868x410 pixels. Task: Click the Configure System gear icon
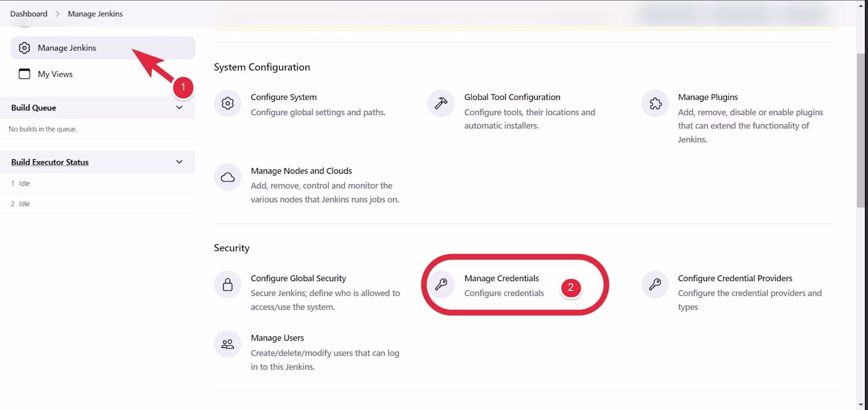(227, 104)
